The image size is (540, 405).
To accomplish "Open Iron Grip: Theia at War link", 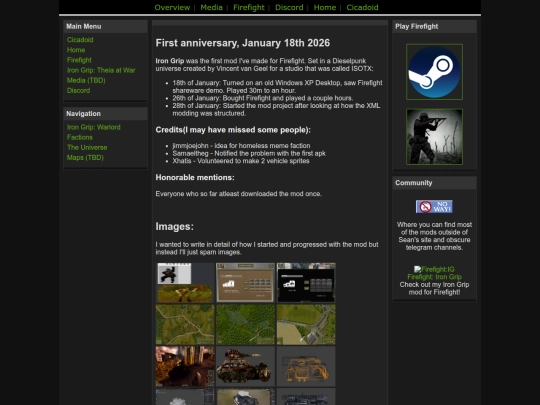I will click(x=101, y=70).
